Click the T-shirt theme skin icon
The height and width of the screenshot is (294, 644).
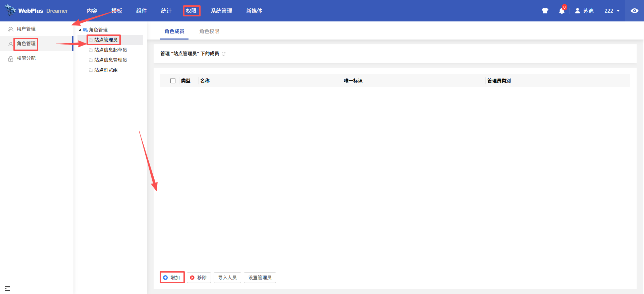(545, 11)
